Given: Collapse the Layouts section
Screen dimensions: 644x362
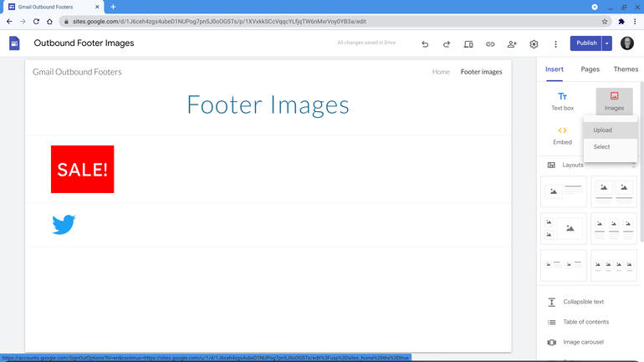Looking at the screenshot, I should [x=634, y=166].
